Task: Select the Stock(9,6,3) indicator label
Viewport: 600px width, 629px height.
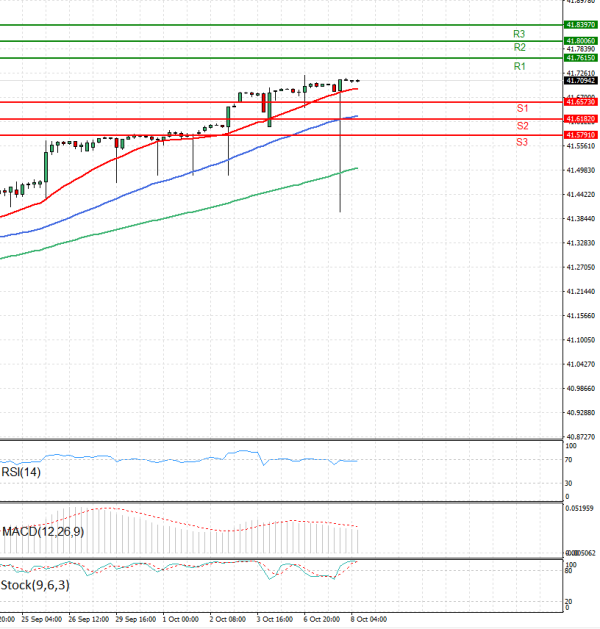Action: 29,585
